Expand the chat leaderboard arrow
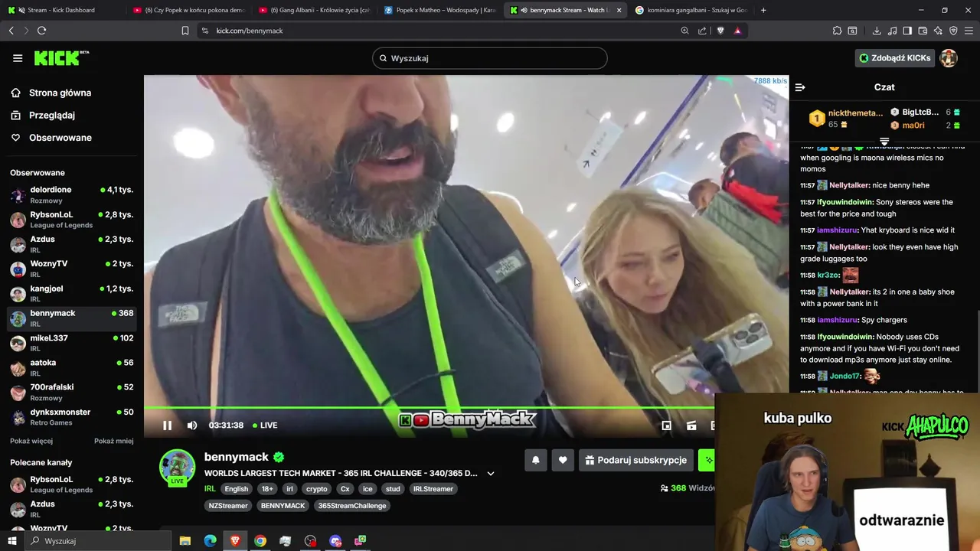 click(884, 142)
